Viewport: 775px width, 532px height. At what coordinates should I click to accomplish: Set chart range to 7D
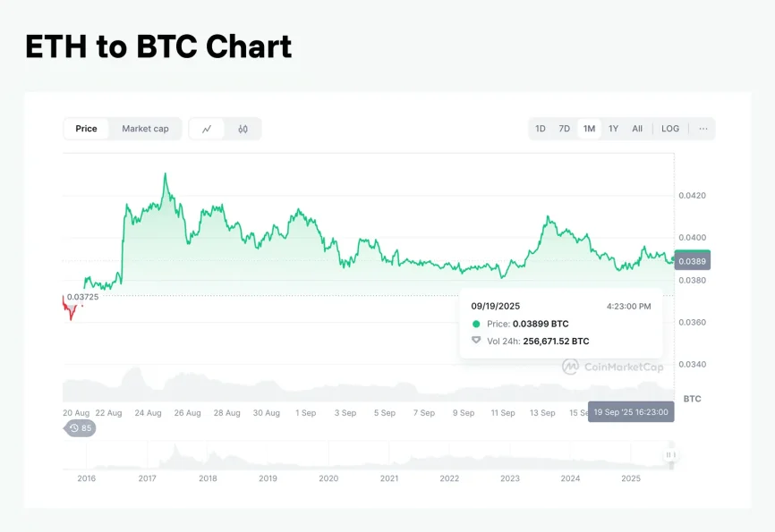coord(565,129)
